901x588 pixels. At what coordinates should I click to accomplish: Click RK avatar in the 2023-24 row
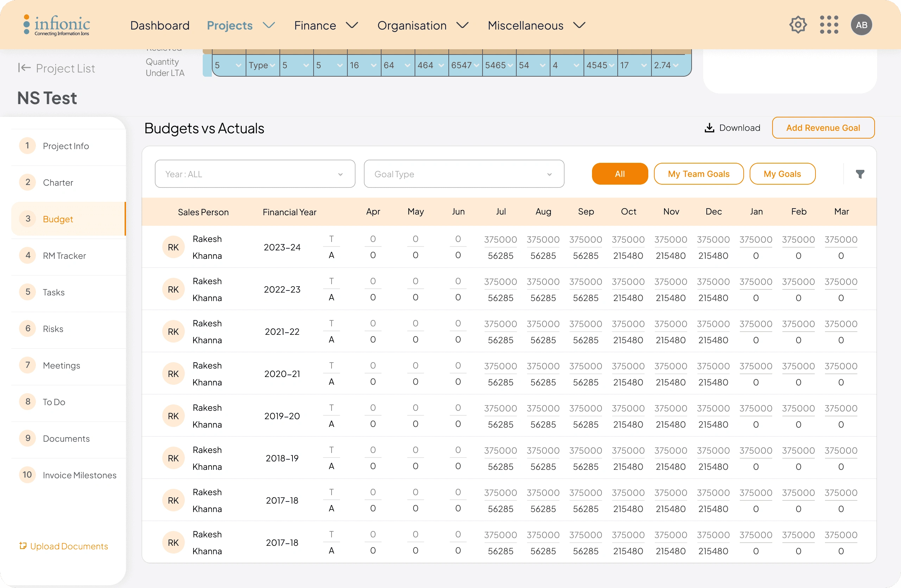point(173,247)
